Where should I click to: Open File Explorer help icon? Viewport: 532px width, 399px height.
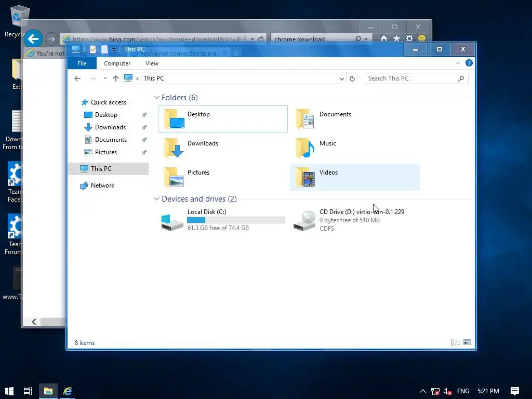pyautogui.click(x=469, y=63)
